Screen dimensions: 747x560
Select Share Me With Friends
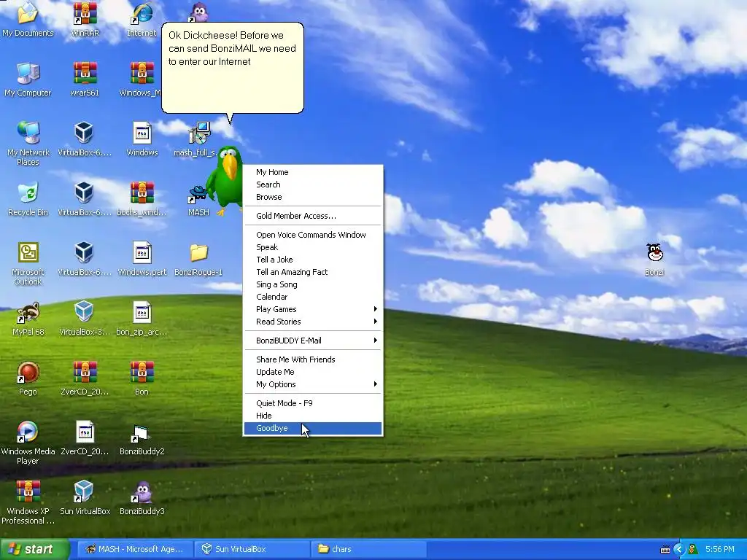pyautogui.click(x=313, y=359)
